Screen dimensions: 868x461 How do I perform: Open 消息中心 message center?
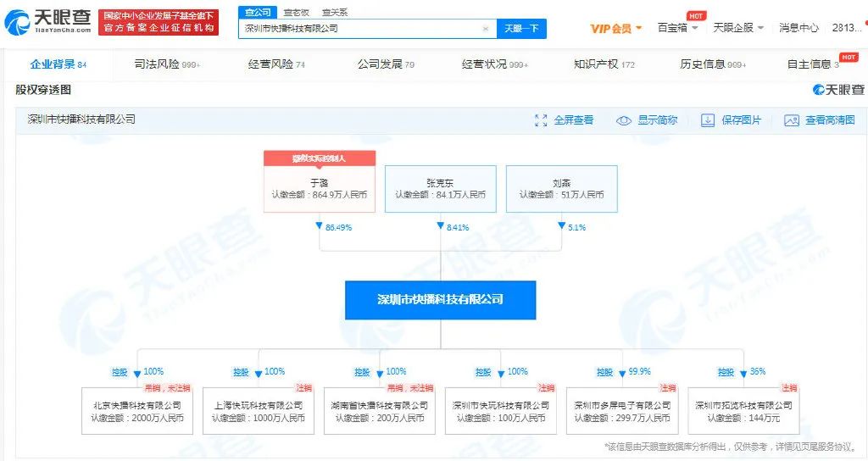tap(798, 28)
